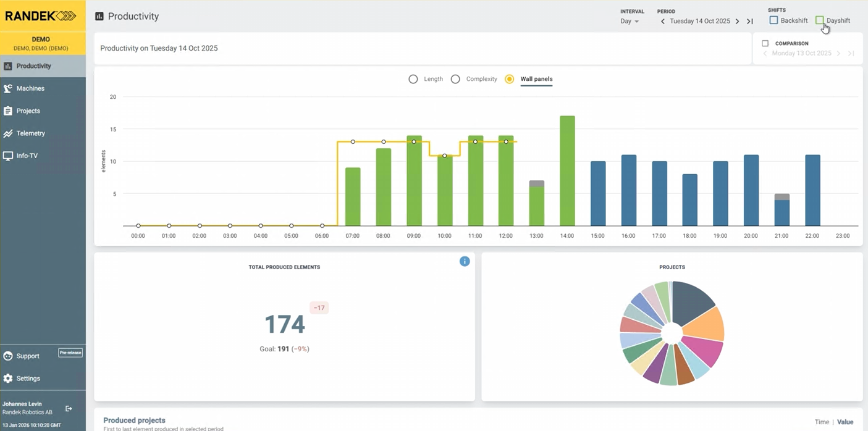Screen dimensions: 868x431
Task: Click the comparison previous-date chevron
Action: (x=765, y=54)
